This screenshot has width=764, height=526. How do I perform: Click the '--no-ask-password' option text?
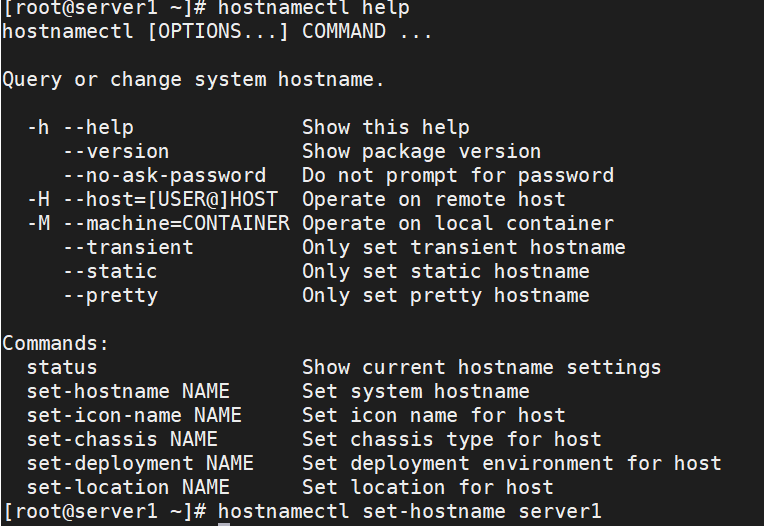coord(165,176)
